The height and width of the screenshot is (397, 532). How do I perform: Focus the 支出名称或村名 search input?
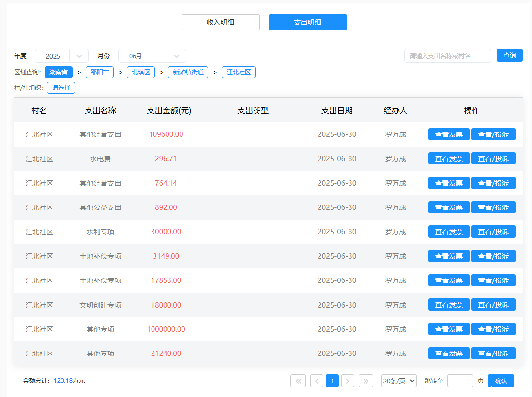pyautogui.click(x=447, y=56)
